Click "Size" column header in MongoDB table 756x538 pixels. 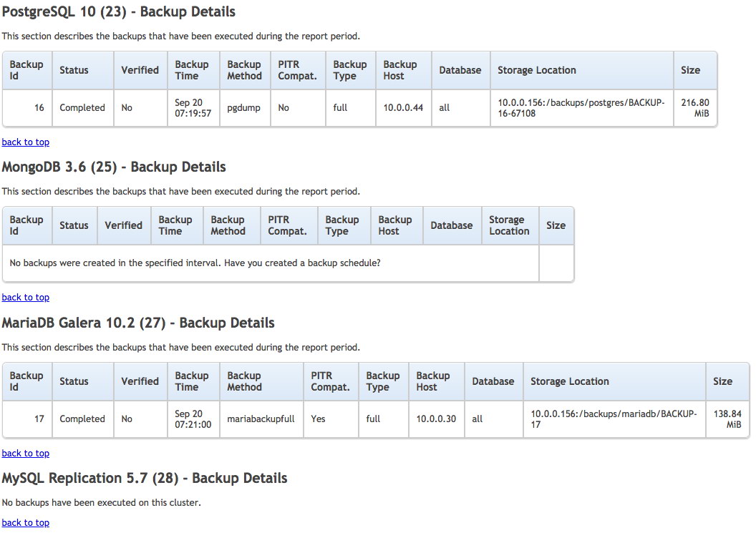coord(556,225)
